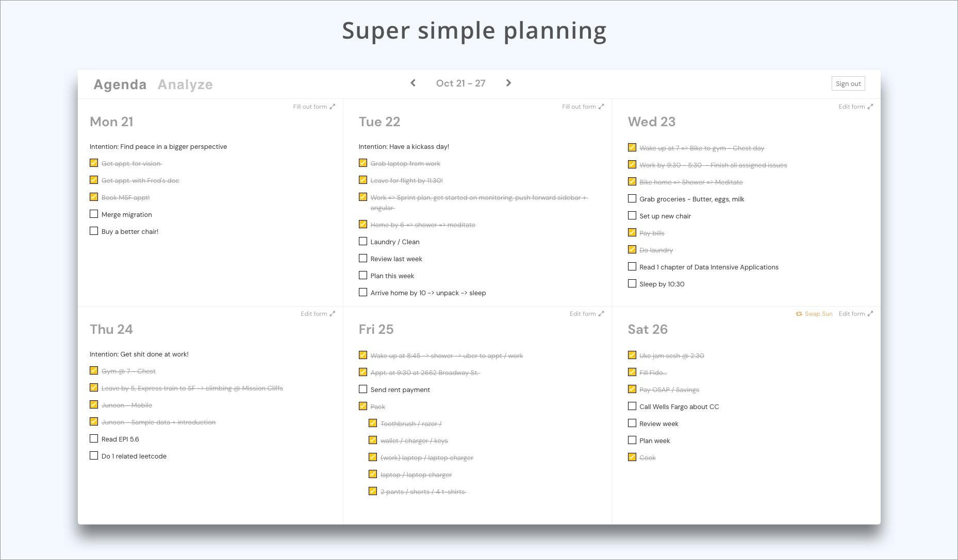This screenshot has width=958, height=560.
Task: Switch to the Analyze tab
Action: click(185, 84)
